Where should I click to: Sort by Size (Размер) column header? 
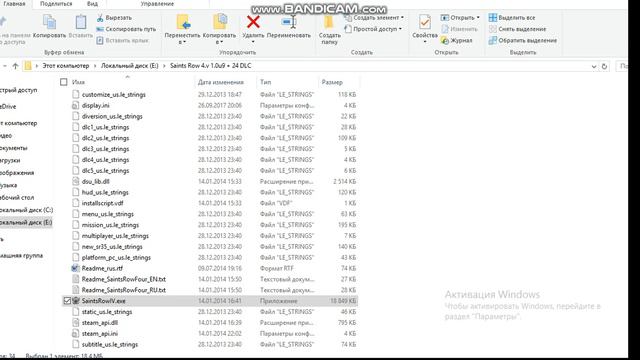pyautogui.click(x=332, y=82)
